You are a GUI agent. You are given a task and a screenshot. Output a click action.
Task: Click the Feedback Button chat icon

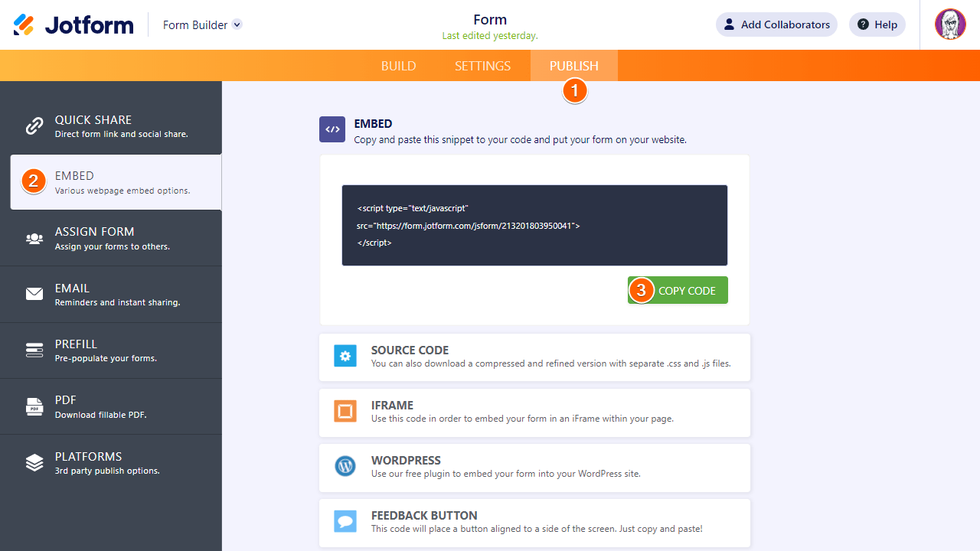click(x=345, y=521)
